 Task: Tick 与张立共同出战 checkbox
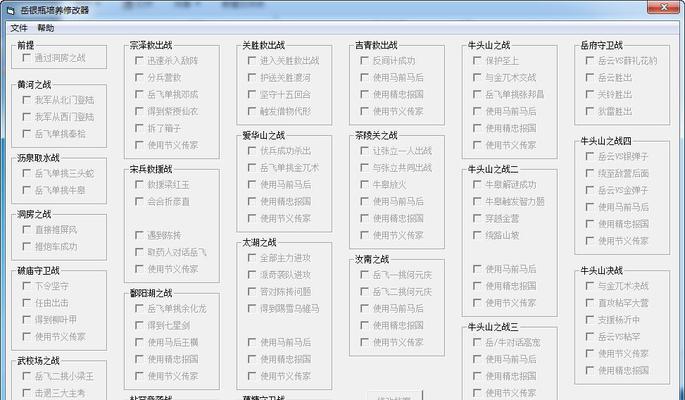pyautogui.click(x=364, y=168)
